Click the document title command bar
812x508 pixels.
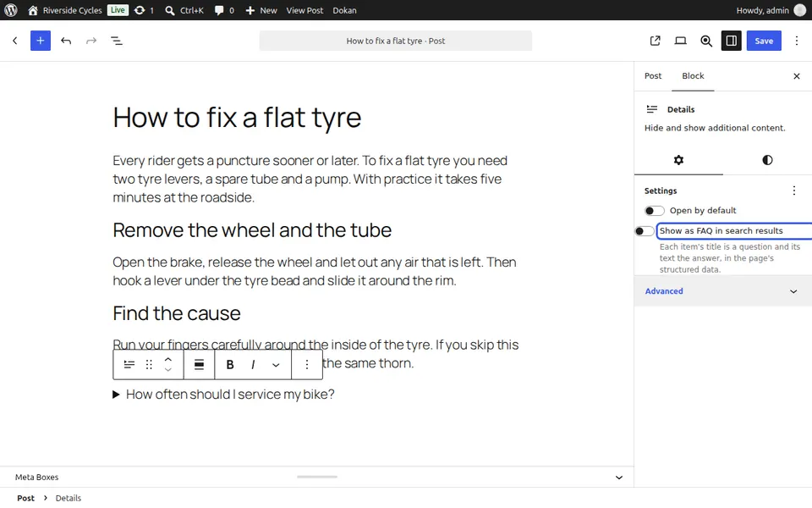(x=396, y=41)
